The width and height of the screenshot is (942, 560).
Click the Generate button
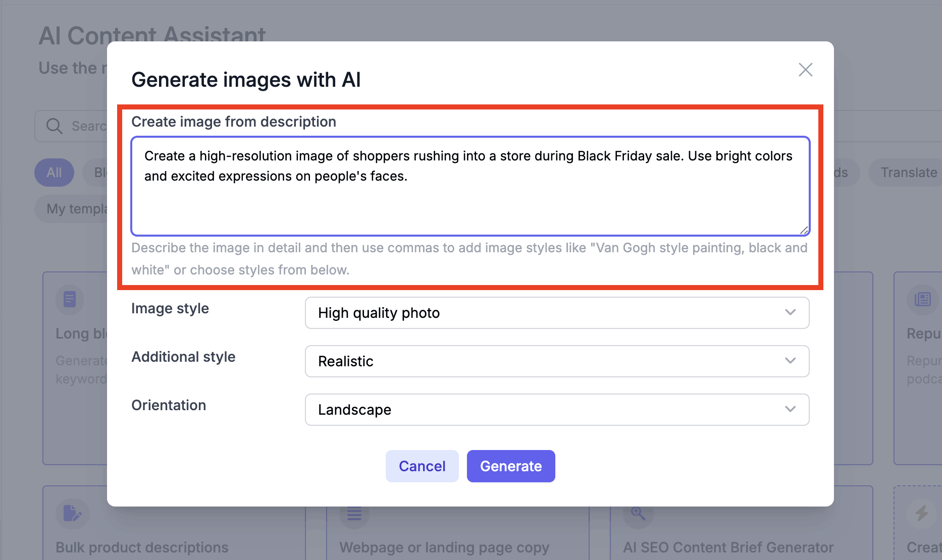coord(511,466)
